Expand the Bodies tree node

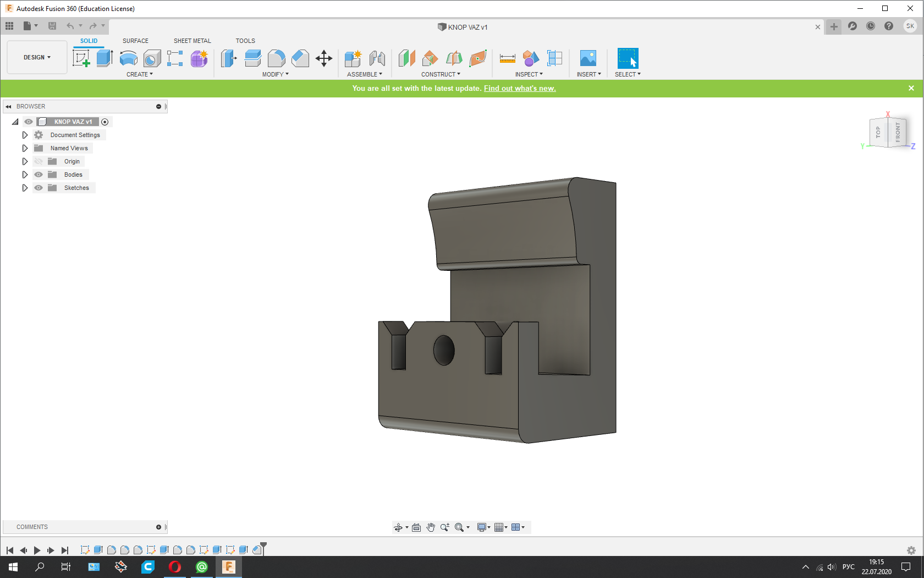[x=25, y=175]
